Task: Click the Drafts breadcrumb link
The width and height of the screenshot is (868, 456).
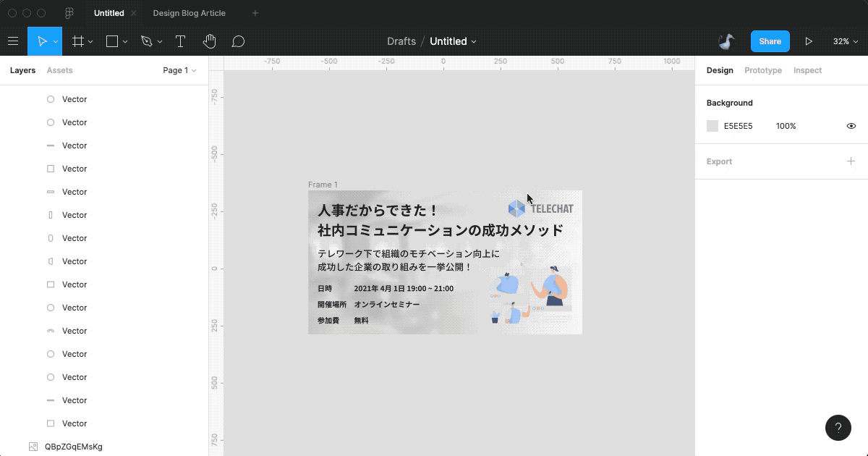Action: 401,41
